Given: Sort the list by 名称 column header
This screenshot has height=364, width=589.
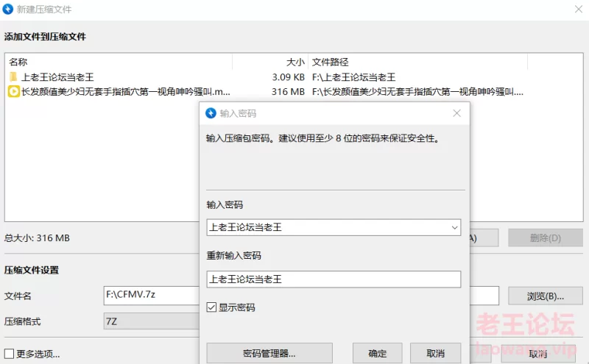Looking at the screenshot, I should [18, 63].
